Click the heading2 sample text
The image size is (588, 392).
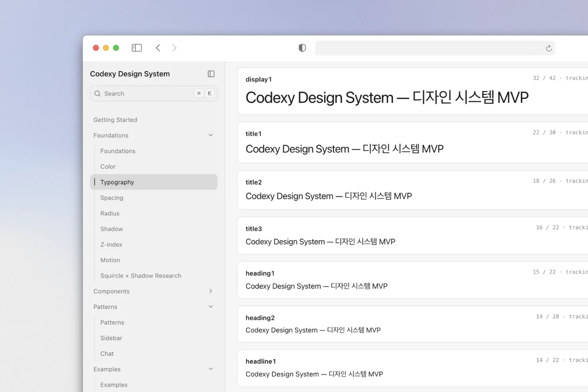tap(313, 330)
